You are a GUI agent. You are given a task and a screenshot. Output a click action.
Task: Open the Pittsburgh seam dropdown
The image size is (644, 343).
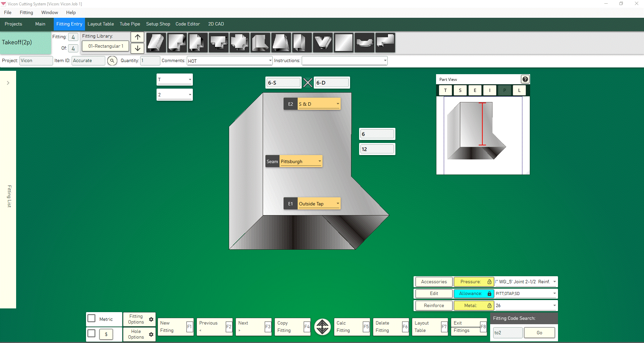[x=319, y=161]
